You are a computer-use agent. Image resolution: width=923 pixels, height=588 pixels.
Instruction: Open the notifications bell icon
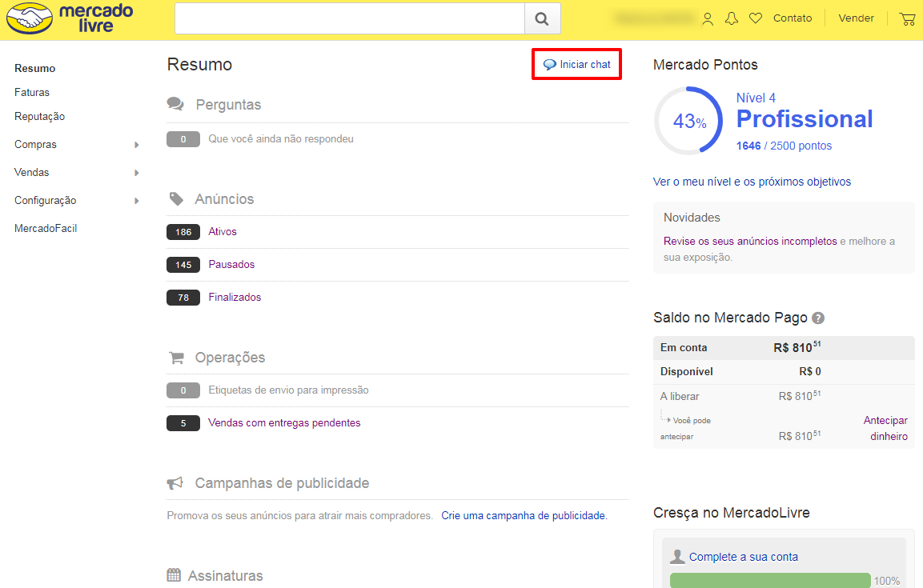[732, 18]
